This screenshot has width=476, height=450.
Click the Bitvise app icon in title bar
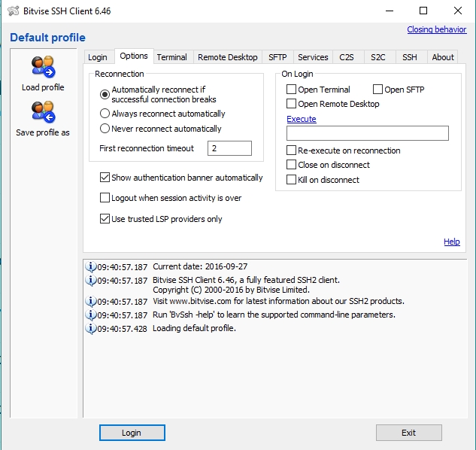pyautogui.click(x=13, y=11)
